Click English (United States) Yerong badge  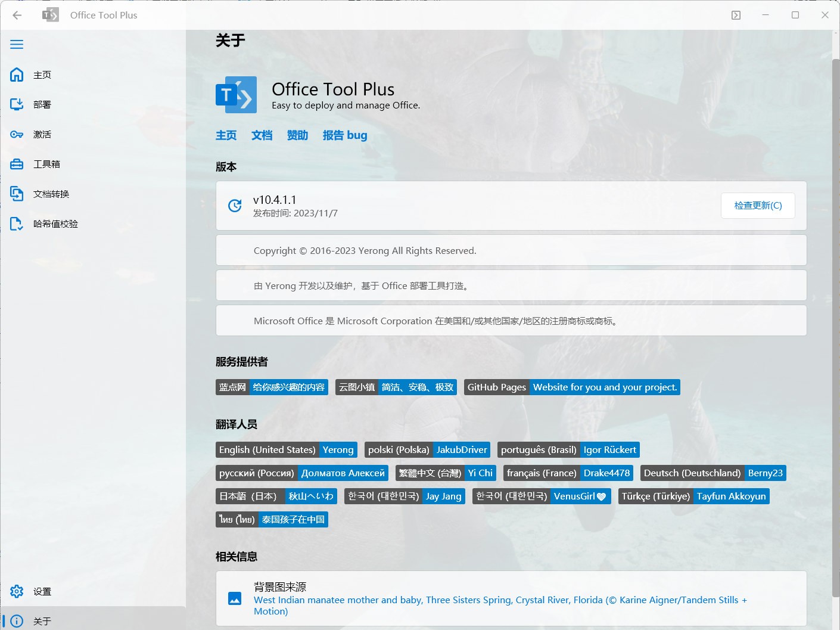(x=287, y=450)
